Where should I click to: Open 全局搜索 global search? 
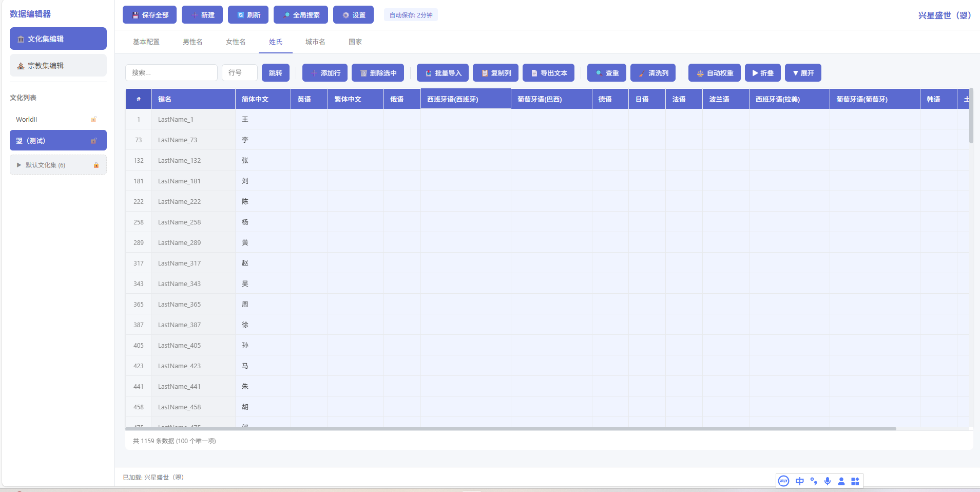(x=301, y=15)
